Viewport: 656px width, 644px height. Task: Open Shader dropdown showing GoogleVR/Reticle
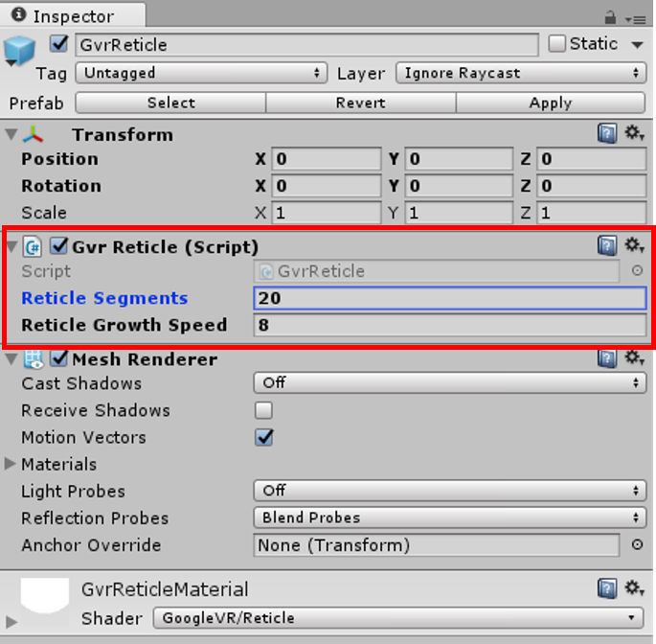397,618
